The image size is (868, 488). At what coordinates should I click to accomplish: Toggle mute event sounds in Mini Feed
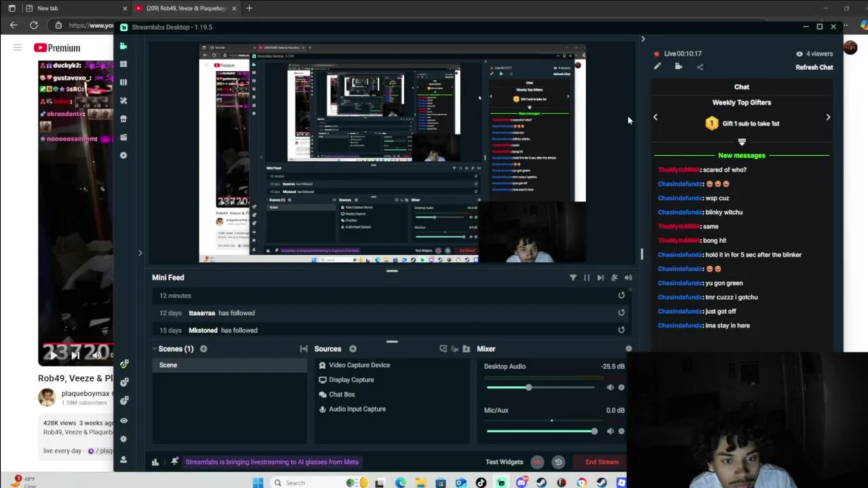[614, 278]
